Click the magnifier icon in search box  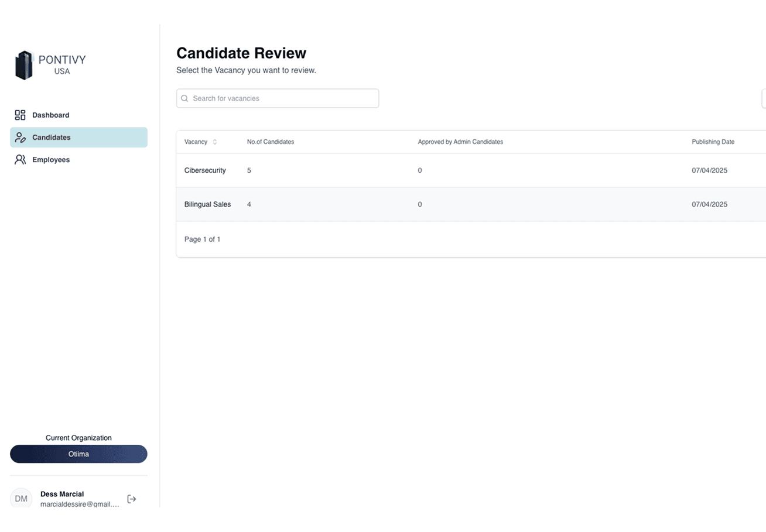pyautogui.click(x=185, y=98)
